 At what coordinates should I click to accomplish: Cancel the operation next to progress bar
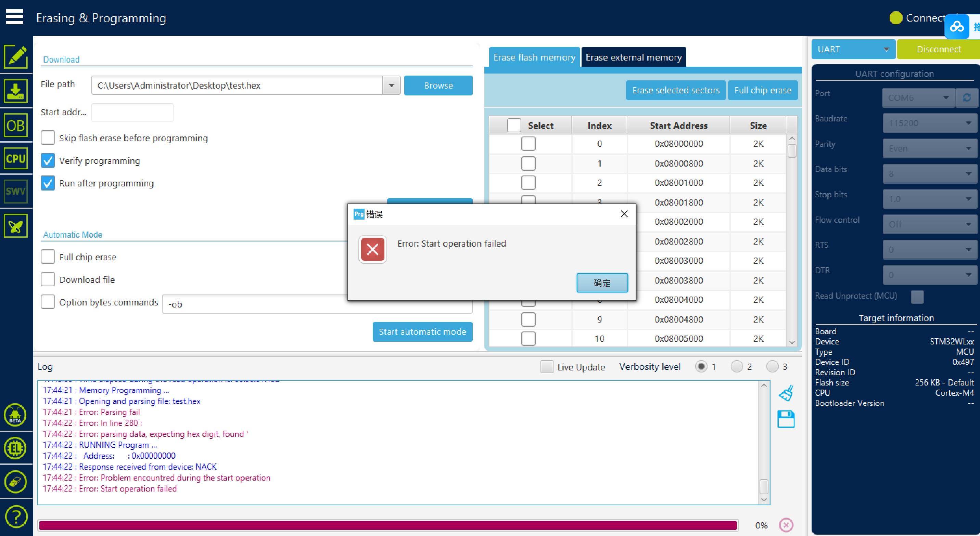coord(786,525)
